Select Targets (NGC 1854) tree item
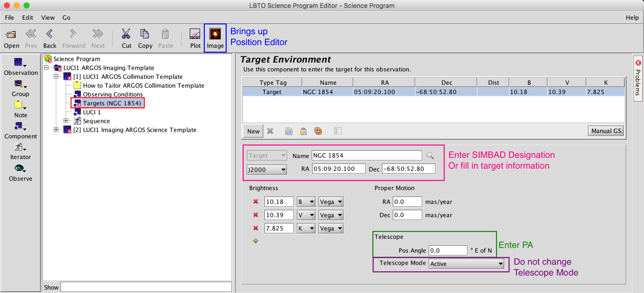The width and height of the screenshot is (644, 293). pos(108,103)
